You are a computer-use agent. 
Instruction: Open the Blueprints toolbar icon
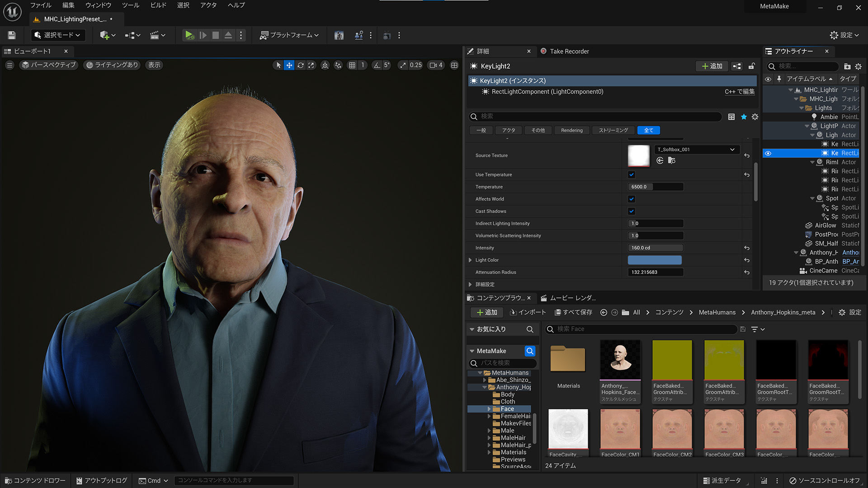click(x=132, y=35)
